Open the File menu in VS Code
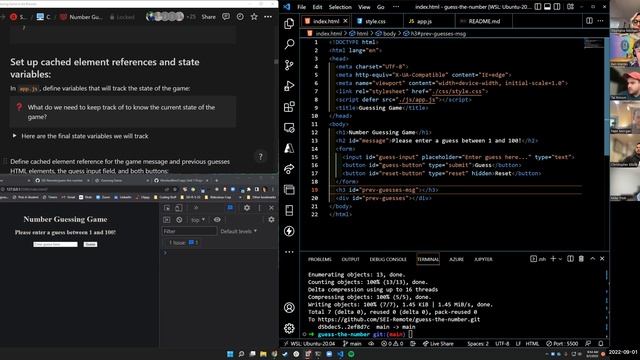 pyautogui.click(x=302, y=7)
